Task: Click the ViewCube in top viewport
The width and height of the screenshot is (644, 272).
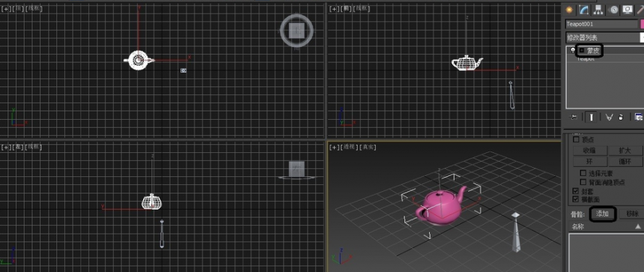Action: point(297,31)
